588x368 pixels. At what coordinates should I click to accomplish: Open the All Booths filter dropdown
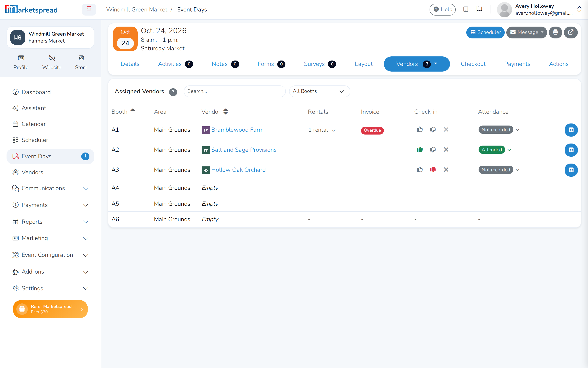pyautogui.click(x=320, y=91)
